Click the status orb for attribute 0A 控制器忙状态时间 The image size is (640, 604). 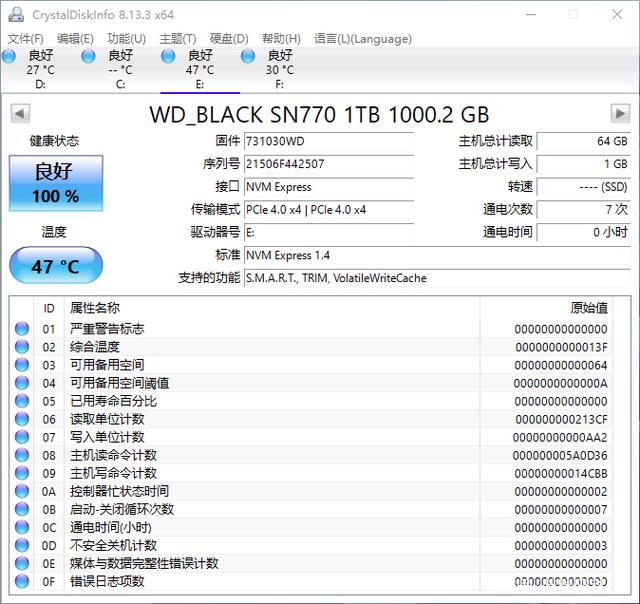pos(22,491)
